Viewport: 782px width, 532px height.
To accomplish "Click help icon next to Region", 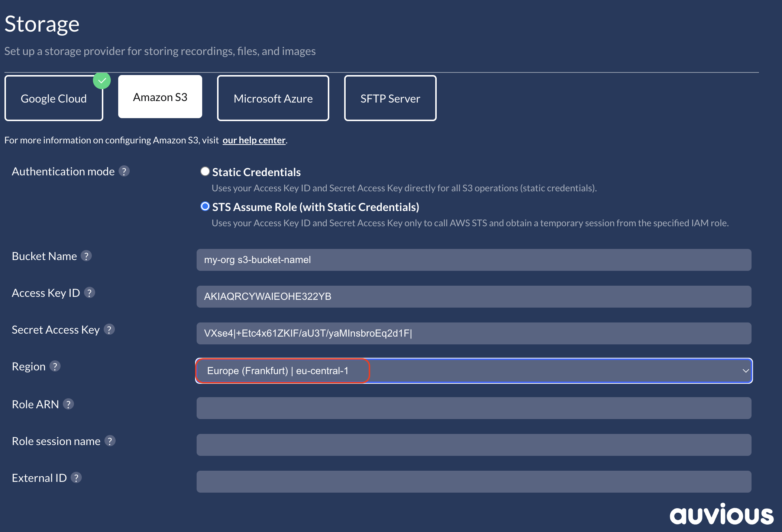I will (x=55, y=366).
